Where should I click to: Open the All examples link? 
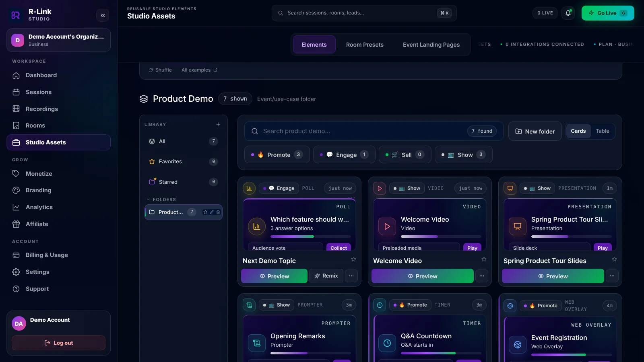(x=199, y=70)
